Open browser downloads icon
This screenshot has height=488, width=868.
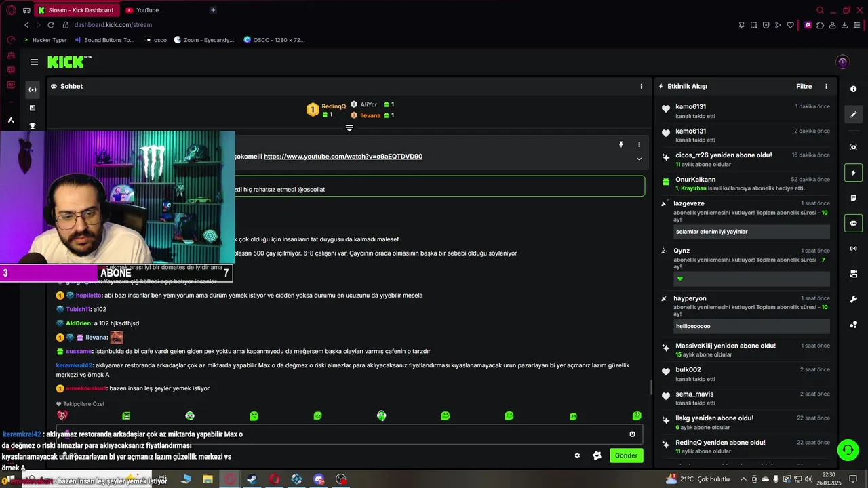845,25
